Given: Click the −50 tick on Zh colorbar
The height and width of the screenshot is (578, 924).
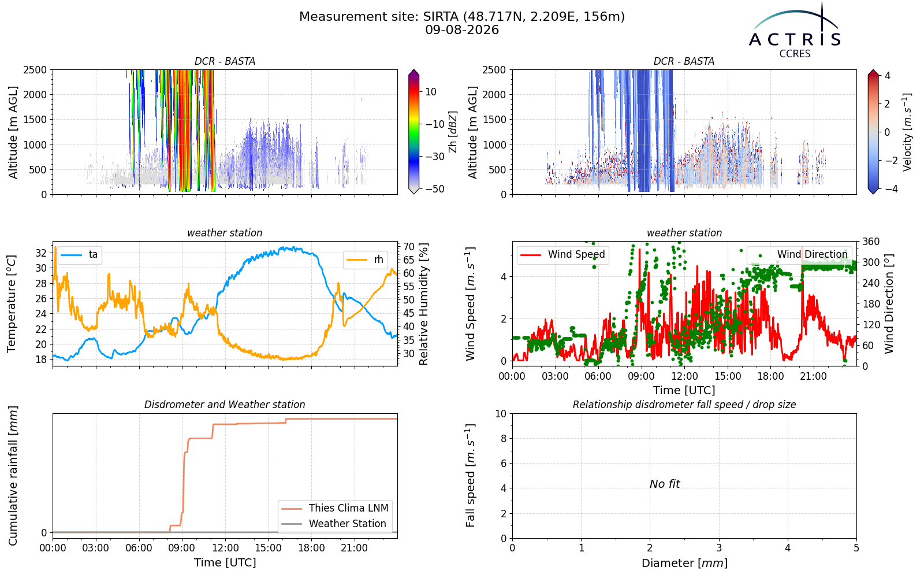Looking at the screenshot, I should [435, 189].
